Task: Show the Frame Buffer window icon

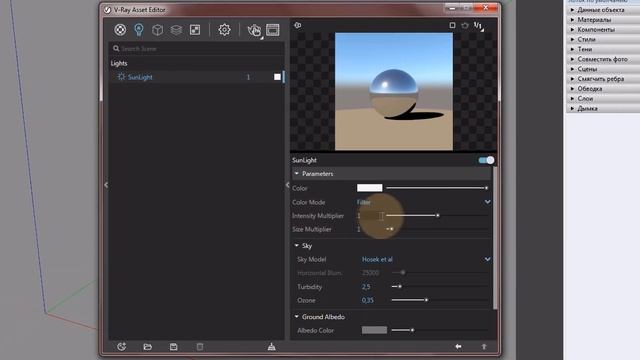Action: pos(273,30)
